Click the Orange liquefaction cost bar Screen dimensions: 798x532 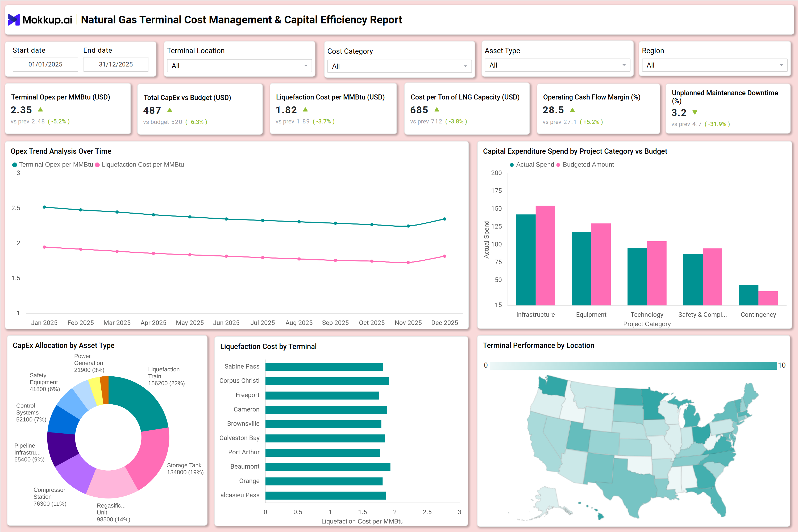324,481
